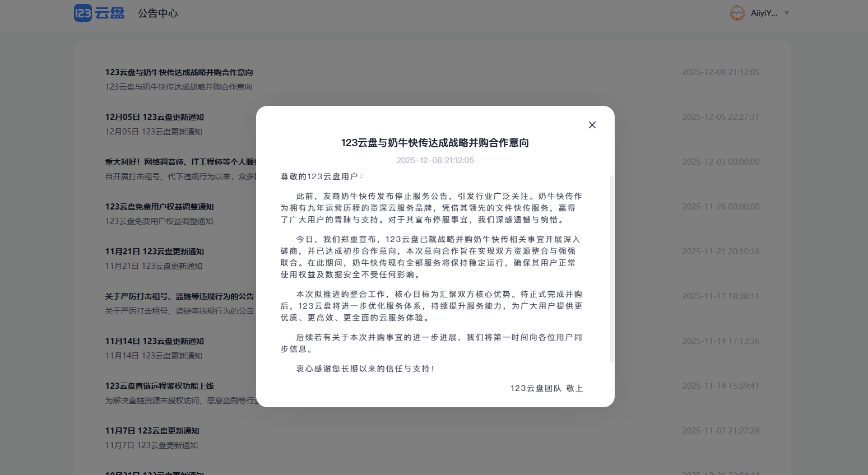The height and width of the screenshot is (475, 868).
Task: Open the AiiyiY... username menu
Action: 764,13
